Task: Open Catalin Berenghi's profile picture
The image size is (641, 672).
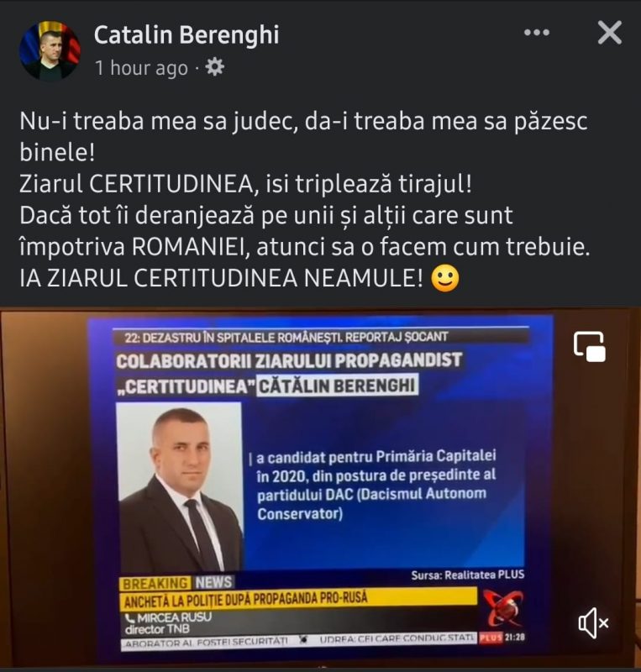Action: [x=50, y=50]
